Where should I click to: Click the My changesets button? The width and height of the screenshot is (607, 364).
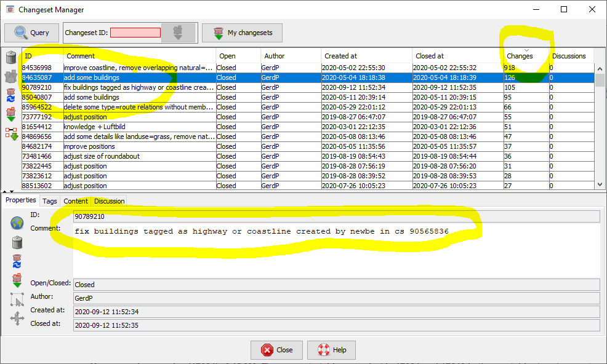tap(242, 33)
